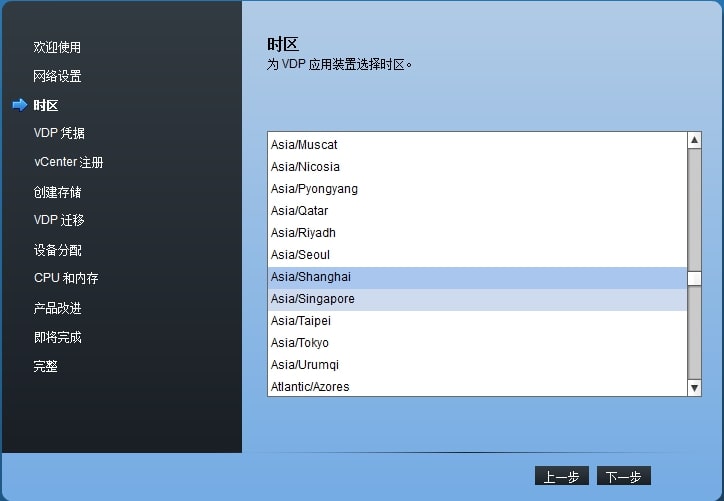This screenshot has width=724, height=501.
Task: Select 时区 step in sidebar
Action: [x=46, y=105]
